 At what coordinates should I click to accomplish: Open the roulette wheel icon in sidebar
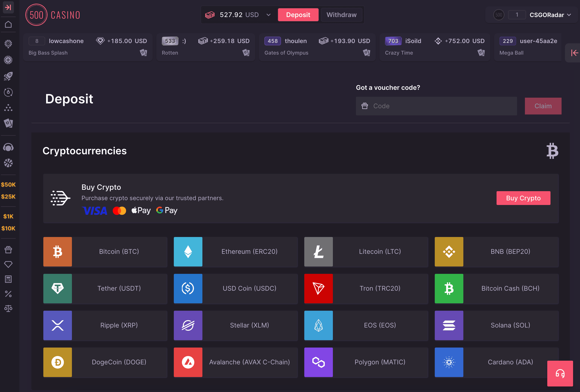tap(8, 44)
